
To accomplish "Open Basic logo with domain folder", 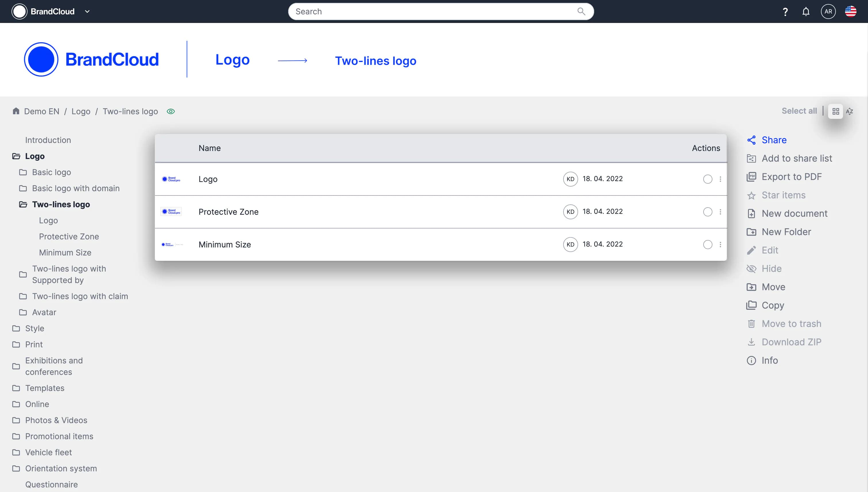I will pos(76,188).
